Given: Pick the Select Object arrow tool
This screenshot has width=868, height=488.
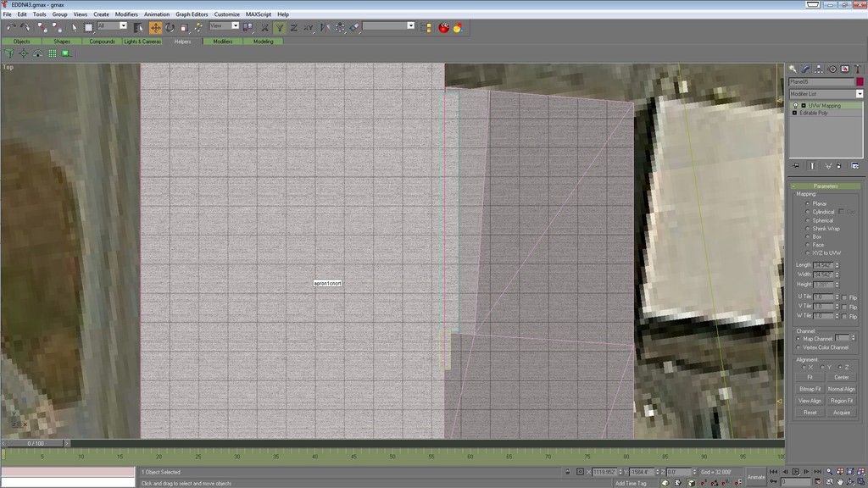Looking at the screenshot, I should point(75,26).
